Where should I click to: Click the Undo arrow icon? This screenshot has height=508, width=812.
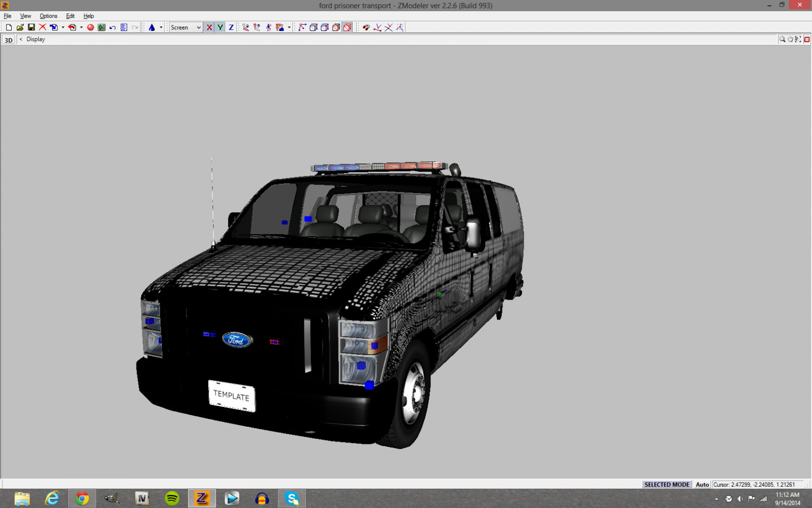pyautogui.click(x=113, y=27)
